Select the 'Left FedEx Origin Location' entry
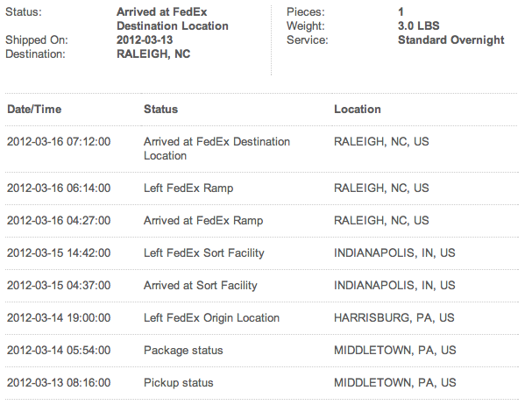 pos(211,318)
